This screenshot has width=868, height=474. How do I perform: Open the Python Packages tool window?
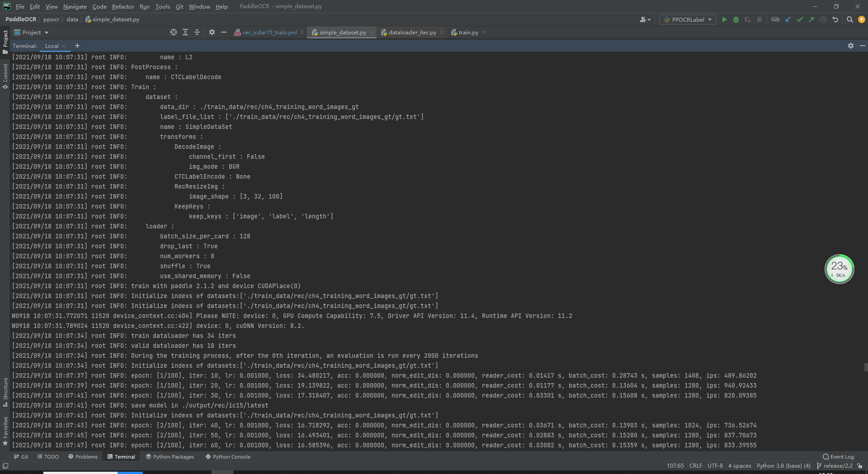pos(170,457)
